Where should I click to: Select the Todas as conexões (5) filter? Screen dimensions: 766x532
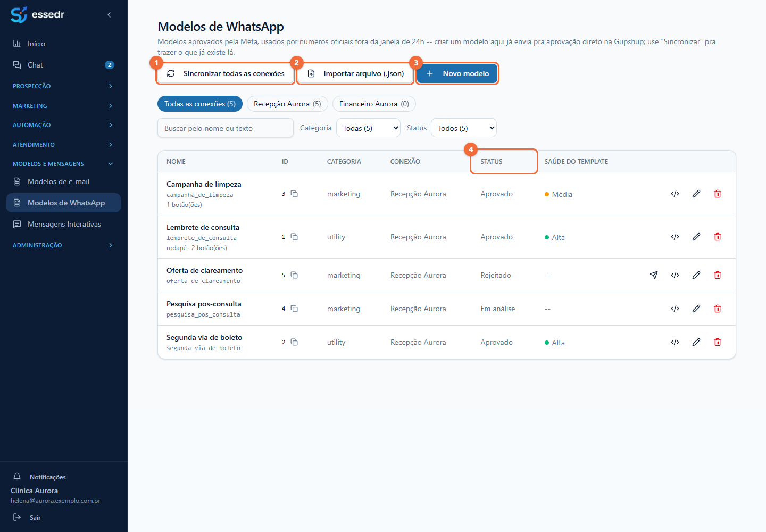(200, 104)
